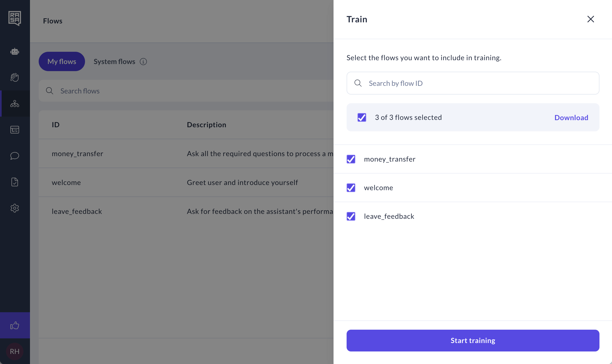The height and width of the screenshot is (364, 612).
Task: Open the Flows hierarchy icon in the sidebar
Action: (x=15, y=104)
